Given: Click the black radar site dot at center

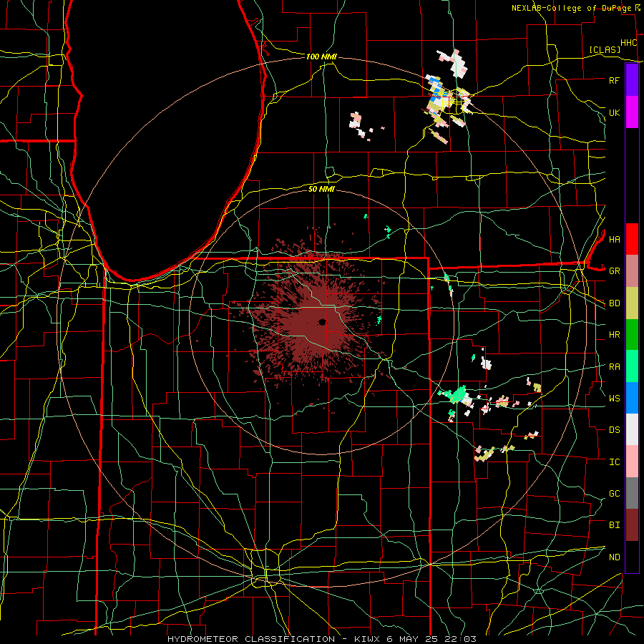Looking at the screenshot, I should tap(322, 321).
